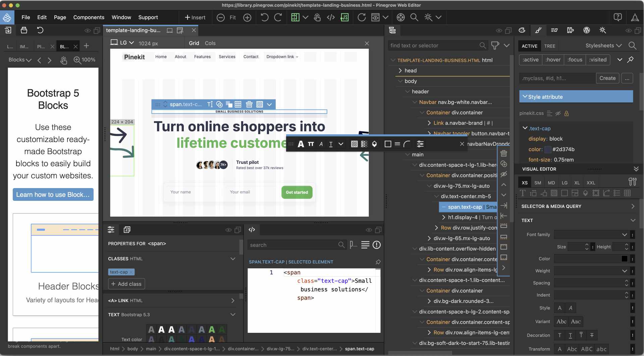Click the black Color swatch in TEXT section

(x=624, y=259)
